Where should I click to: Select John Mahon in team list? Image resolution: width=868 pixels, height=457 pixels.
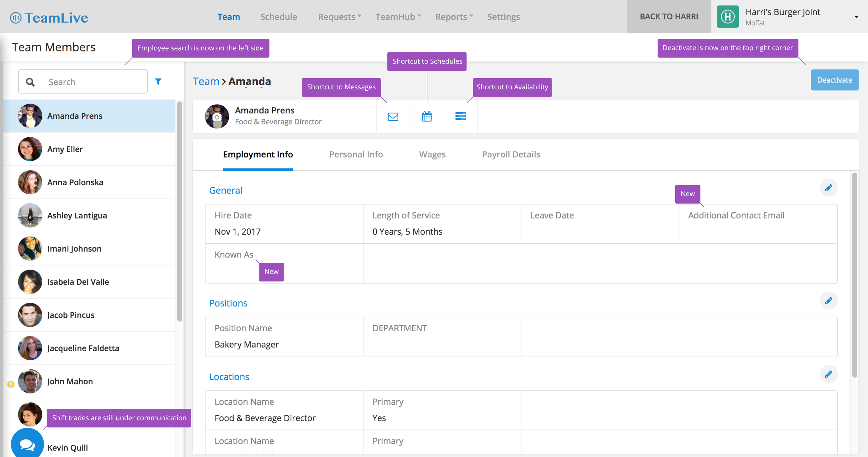pyautogui.click(x=89, y=381)
